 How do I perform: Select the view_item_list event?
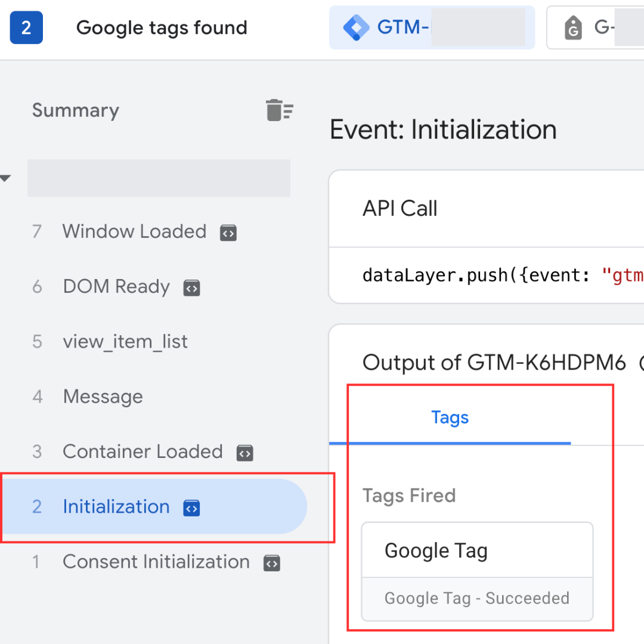125,342
